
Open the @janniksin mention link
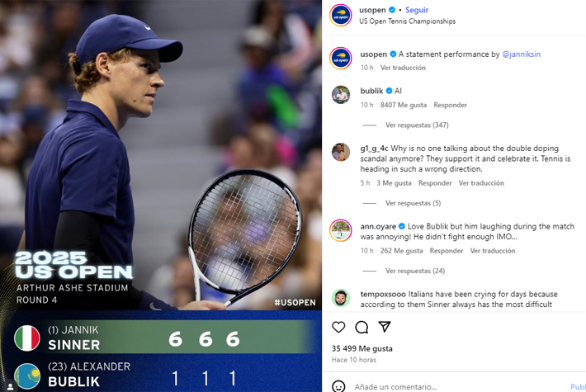point(521,54)
